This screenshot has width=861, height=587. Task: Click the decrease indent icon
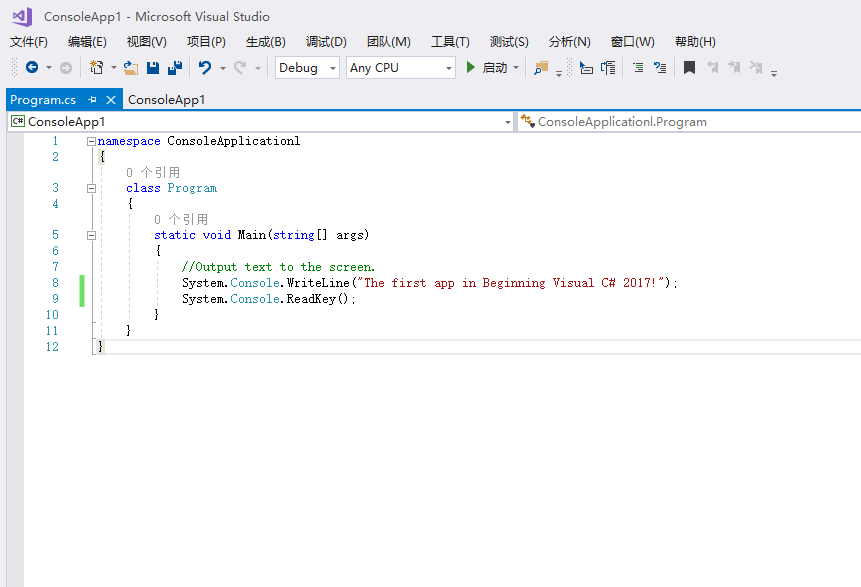638,68
